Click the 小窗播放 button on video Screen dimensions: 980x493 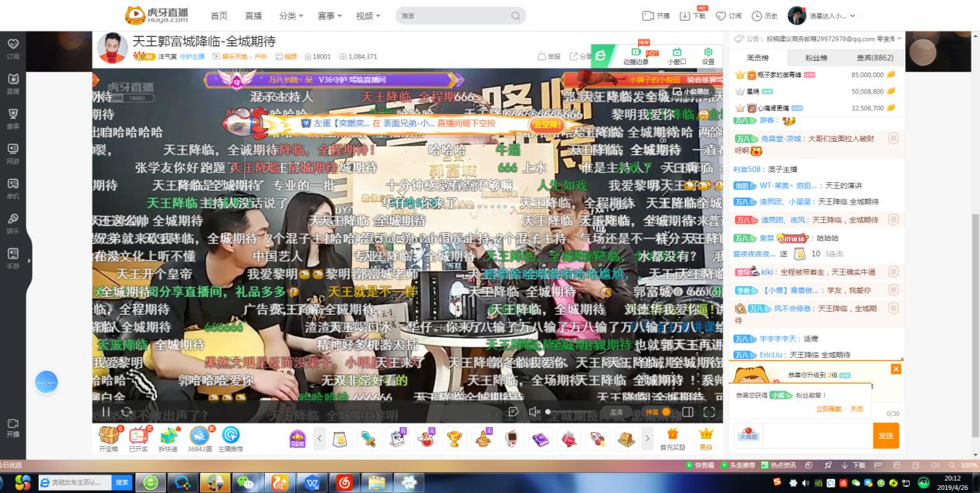(x=692, y=92)
